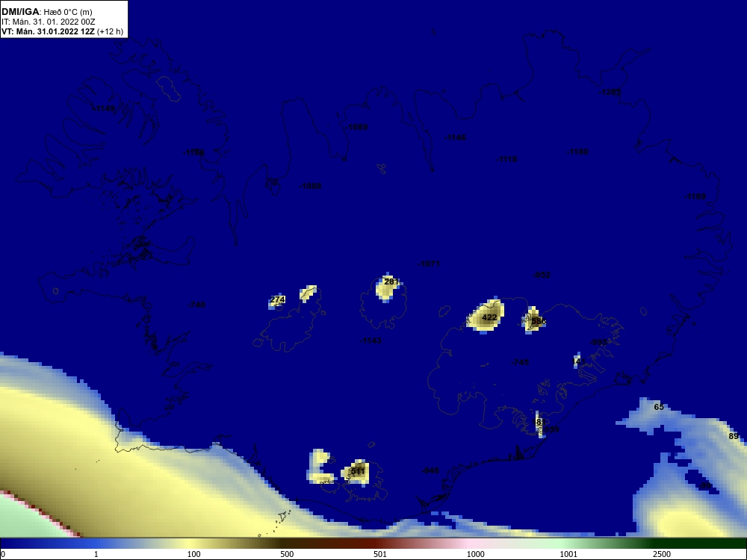Click the legend label 501
Screen dimensions: 747x560
[x=380, y=554]
